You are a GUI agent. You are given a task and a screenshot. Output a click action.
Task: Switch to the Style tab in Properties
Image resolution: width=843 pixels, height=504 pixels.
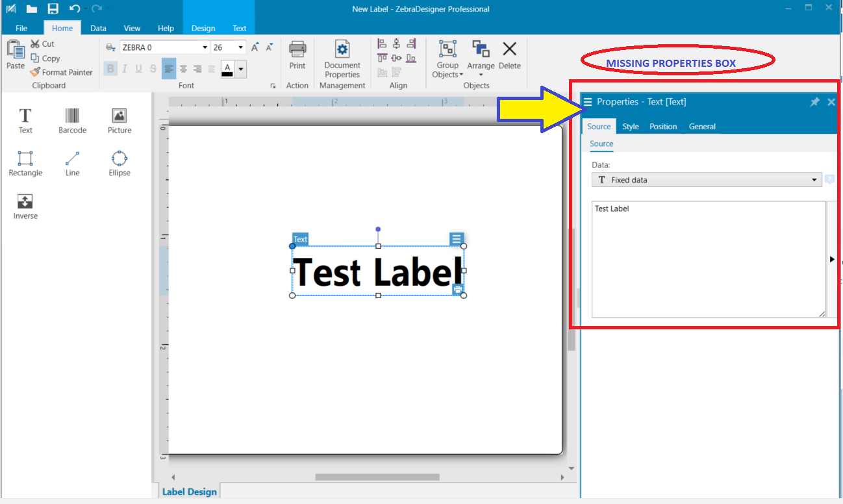631,127
